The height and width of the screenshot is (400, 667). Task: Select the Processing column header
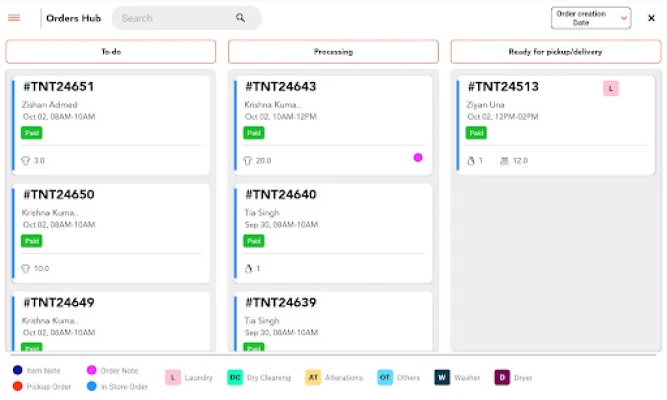[333, 51]
